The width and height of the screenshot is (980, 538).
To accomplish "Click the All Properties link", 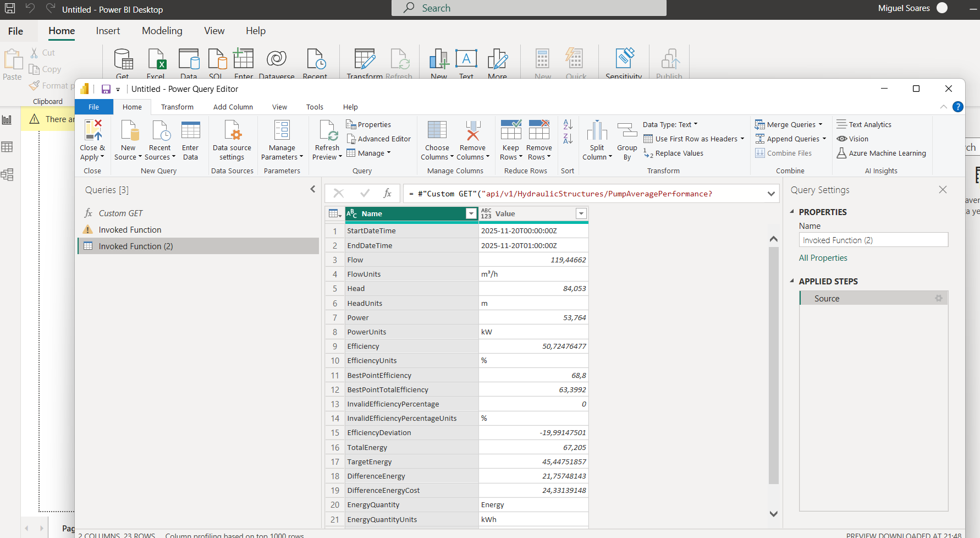I will coord(823,258).
